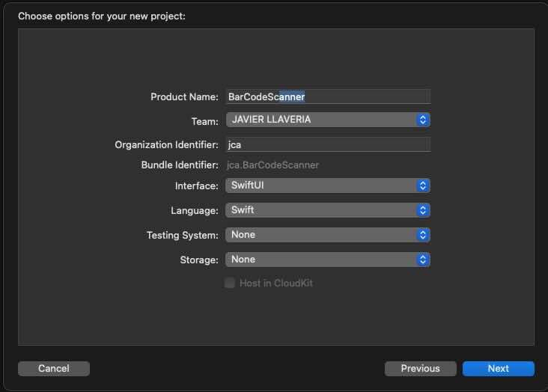Open the Storage dropdown set to None
The height and width of the screenshot is (392, 548).
tap(328, 260)
